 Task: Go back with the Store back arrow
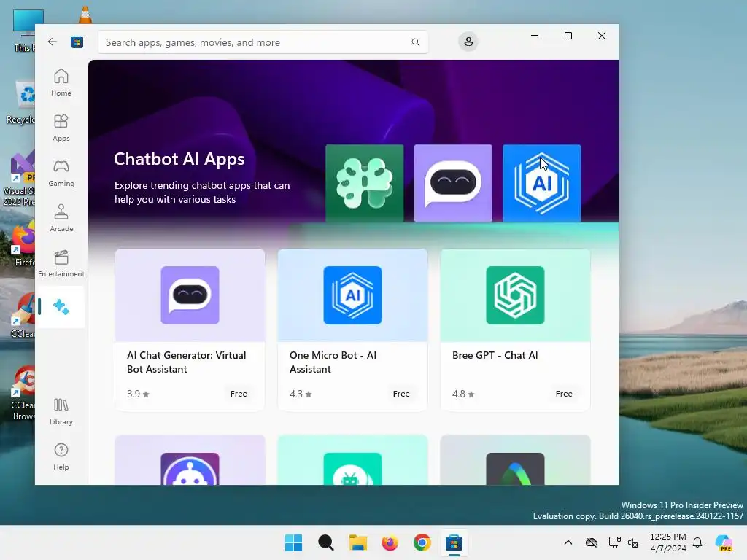coord(53,42)
